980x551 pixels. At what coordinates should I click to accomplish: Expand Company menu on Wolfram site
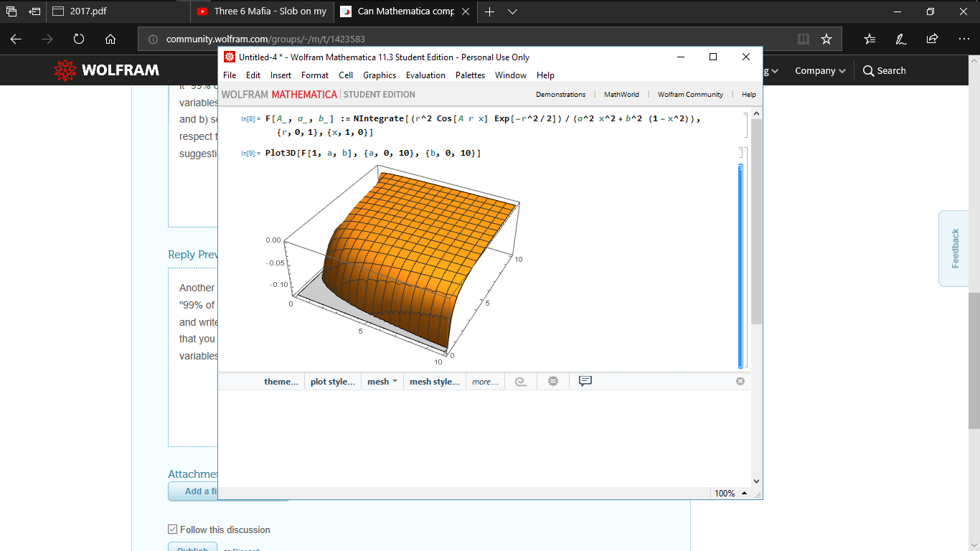pos(820,70)
